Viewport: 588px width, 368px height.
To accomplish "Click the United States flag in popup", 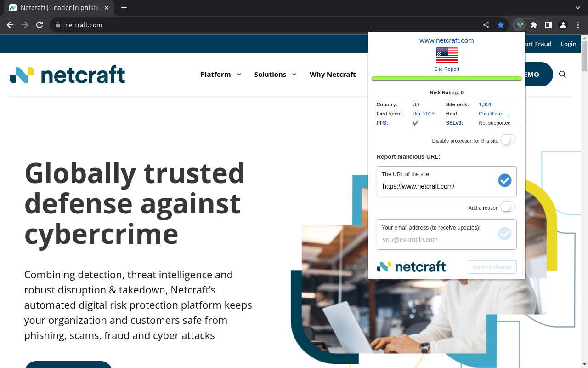I will pos(447,55).
